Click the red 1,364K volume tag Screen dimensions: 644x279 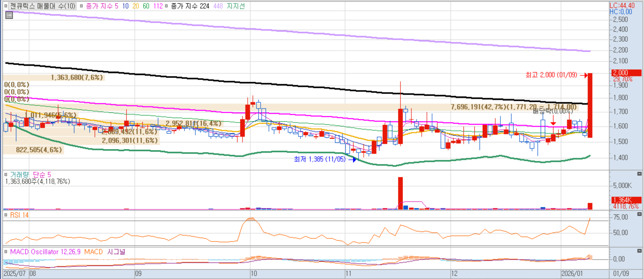pyautogui.click(x=626, y=200)
